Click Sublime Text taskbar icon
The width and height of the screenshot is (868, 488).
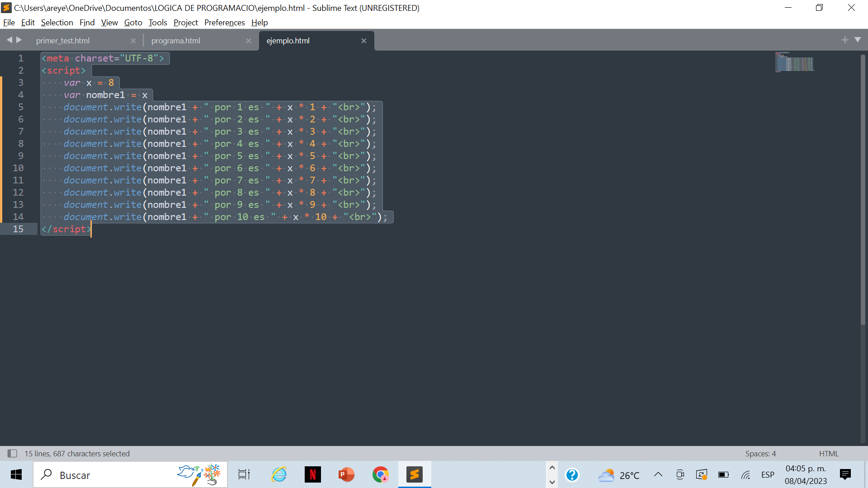[x=415, y=474]
